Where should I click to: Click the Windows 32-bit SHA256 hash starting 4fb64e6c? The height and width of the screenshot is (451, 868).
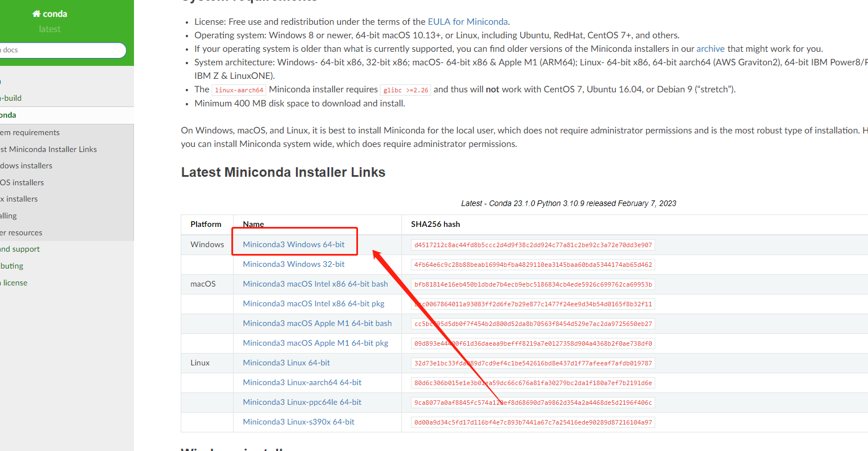(x=533, y=265)
